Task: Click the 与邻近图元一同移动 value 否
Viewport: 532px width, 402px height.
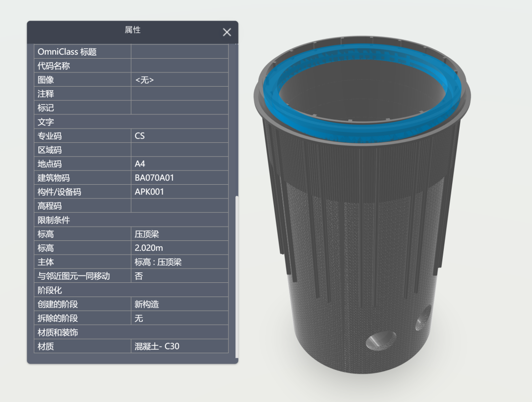Action: tap(138, 276)
